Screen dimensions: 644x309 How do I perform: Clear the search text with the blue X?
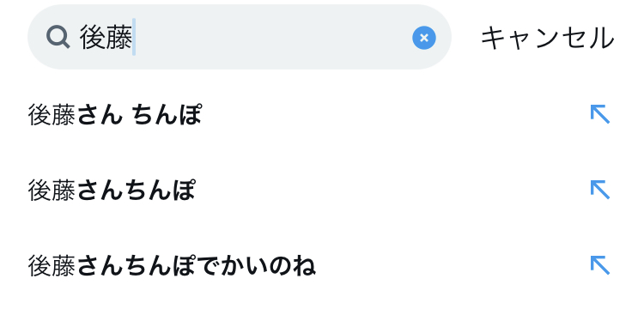coord(424,38)
